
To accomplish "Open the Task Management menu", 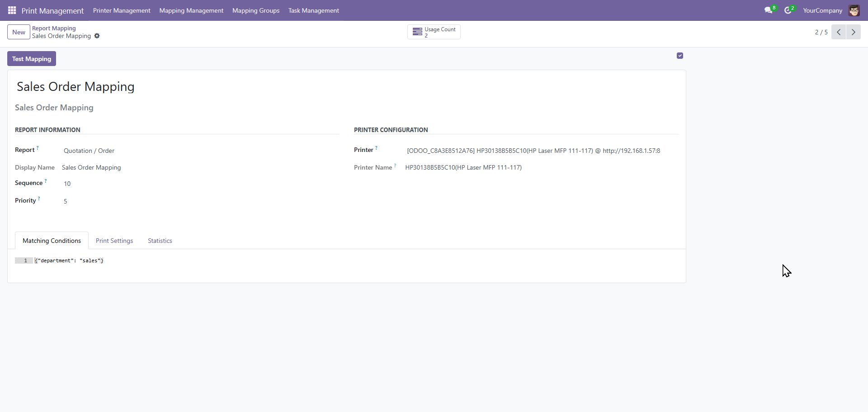I will [x=314, y=10].
